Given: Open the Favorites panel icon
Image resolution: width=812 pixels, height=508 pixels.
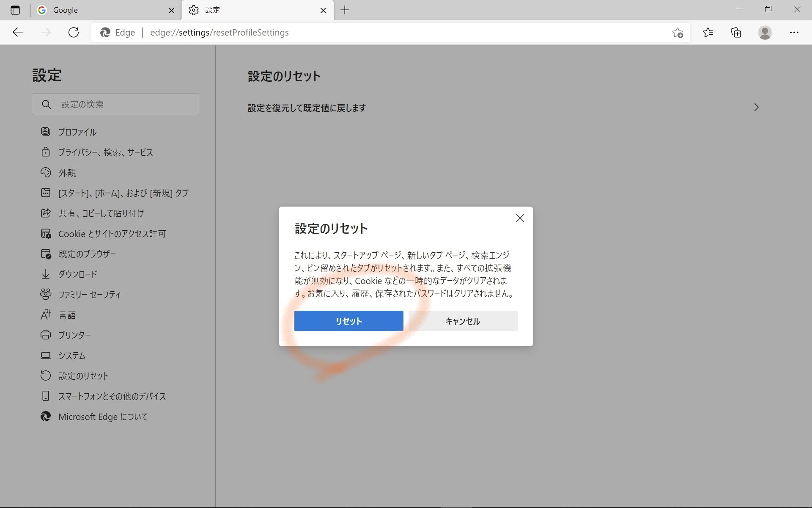Looking at the screenshot, I should pos(708,32).
